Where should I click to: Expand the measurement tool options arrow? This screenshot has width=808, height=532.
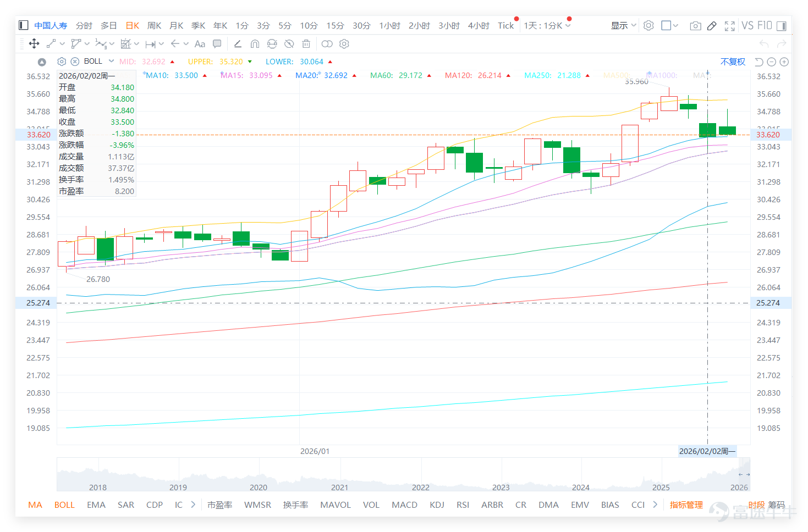tap(136, 44)
